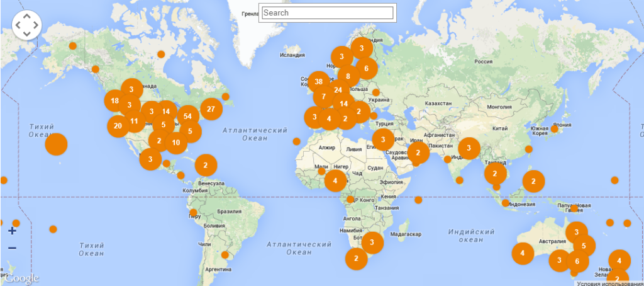Open the cluster marker labeled 24

(338, 90)
